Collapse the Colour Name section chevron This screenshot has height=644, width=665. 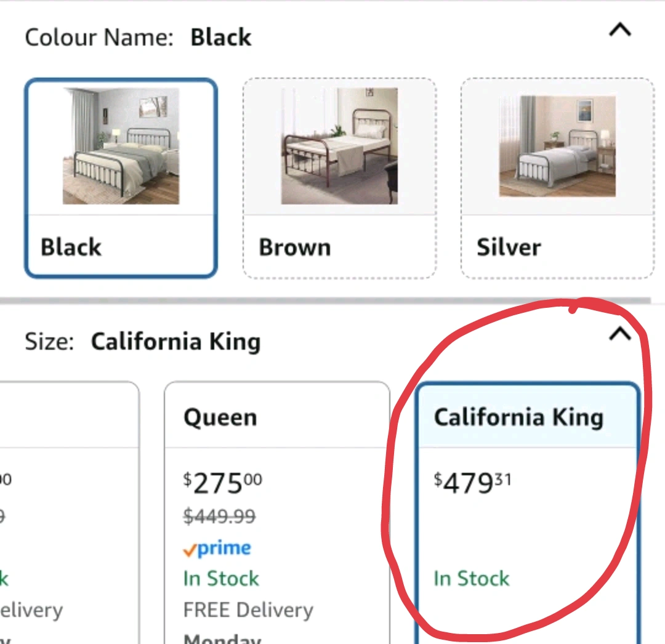click(619, 30)
